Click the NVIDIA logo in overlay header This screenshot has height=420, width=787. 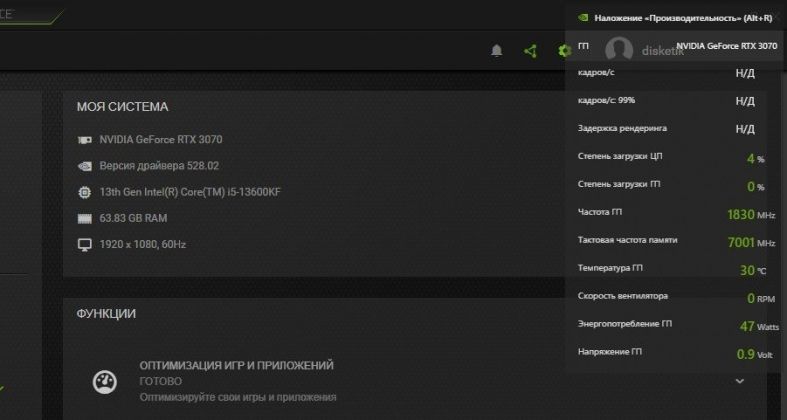583,18
